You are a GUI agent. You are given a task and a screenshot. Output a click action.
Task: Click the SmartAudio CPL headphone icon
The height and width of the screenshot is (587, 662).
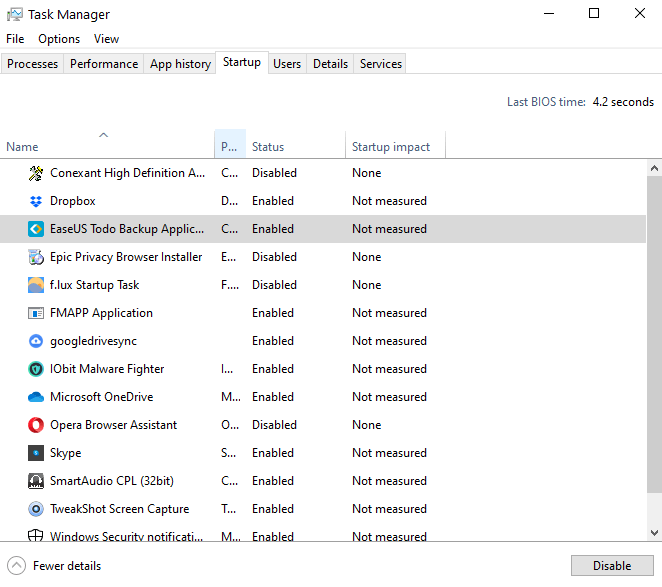[36, 481]
